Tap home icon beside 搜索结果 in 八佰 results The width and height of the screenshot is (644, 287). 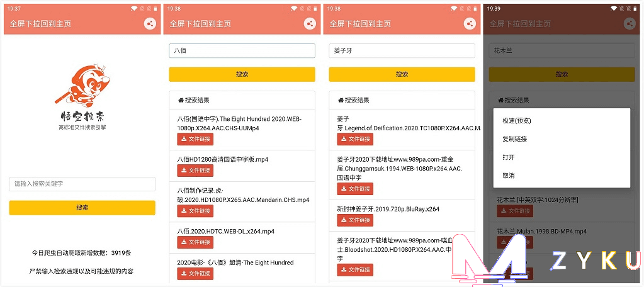[x=180, y=100]
